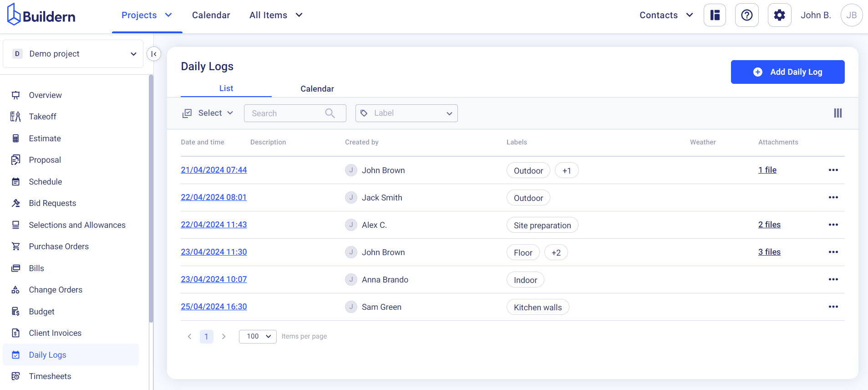Open more options for Anna Brando's log

coord(833,279)
